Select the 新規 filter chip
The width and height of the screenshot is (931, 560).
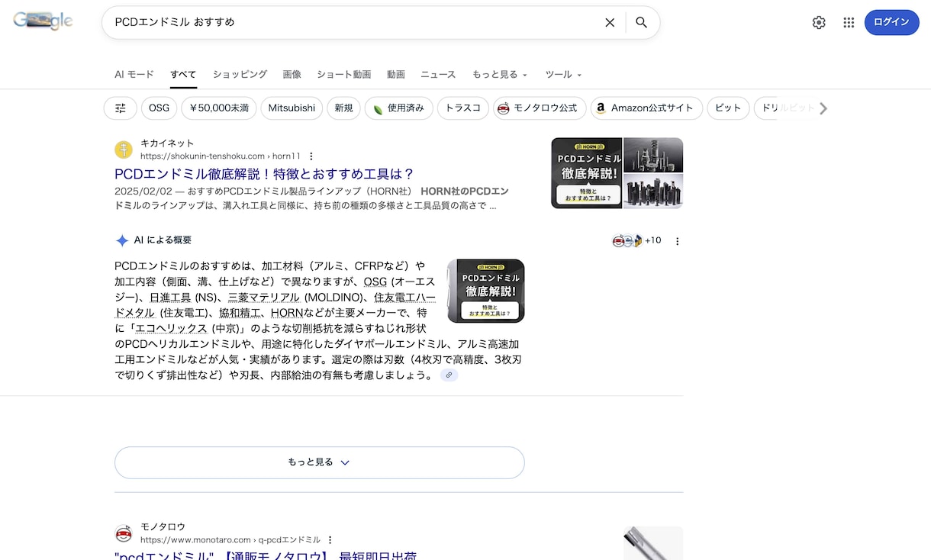(344, 108)
